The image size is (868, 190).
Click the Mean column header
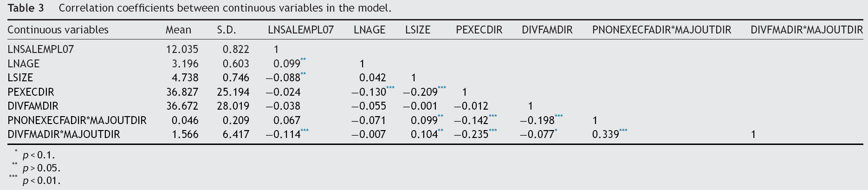[x=178, y=30]
